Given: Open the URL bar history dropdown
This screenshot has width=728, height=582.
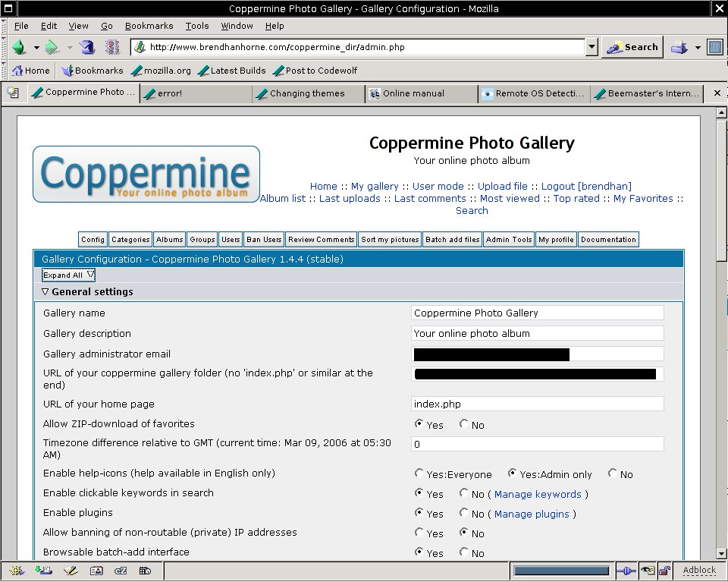Looking at the screenshot, I should (591, 47).
